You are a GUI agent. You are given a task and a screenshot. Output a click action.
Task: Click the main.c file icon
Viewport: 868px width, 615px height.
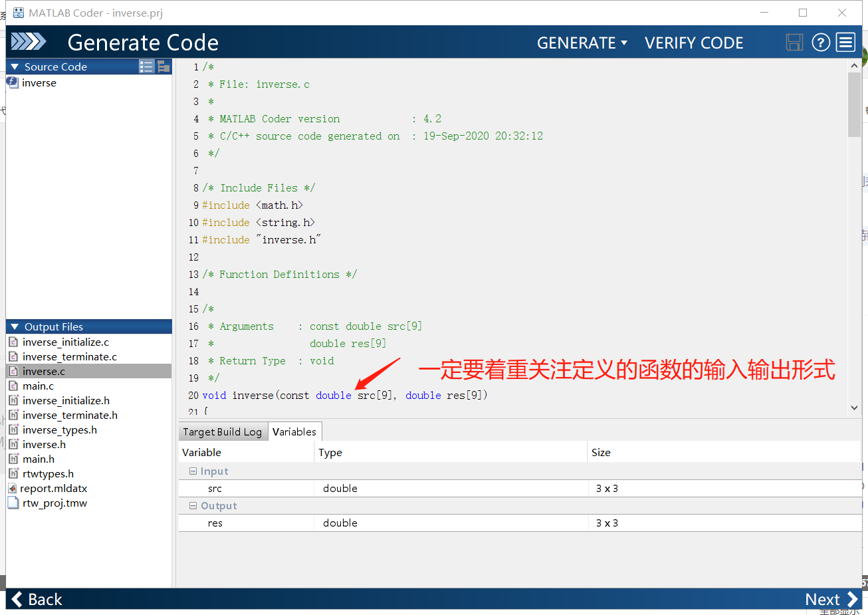pyautogui.click(x=13, y=386)
